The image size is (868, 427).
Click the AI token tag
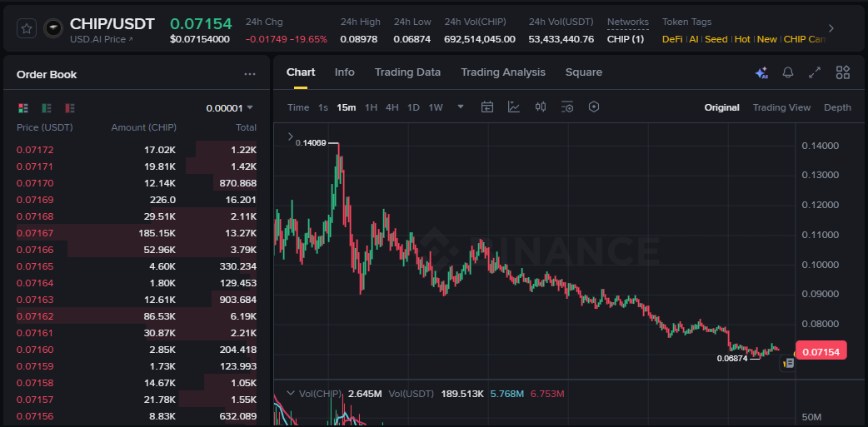click(x=694, y=39)
